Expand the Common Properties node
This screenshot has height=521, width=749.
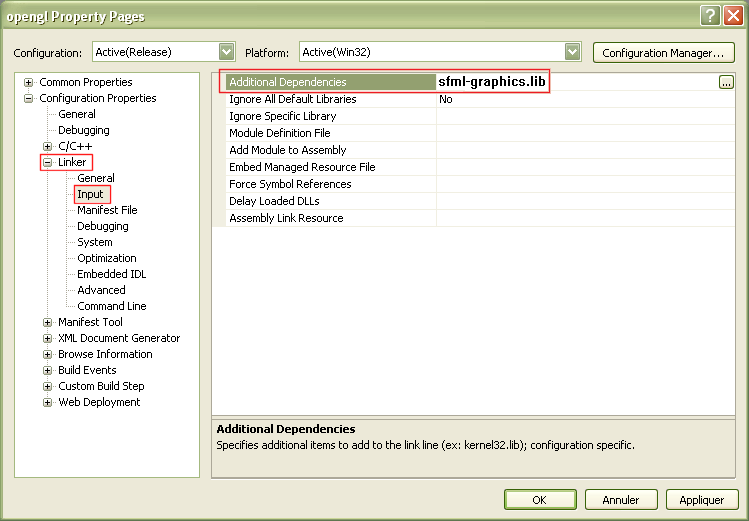29,82
